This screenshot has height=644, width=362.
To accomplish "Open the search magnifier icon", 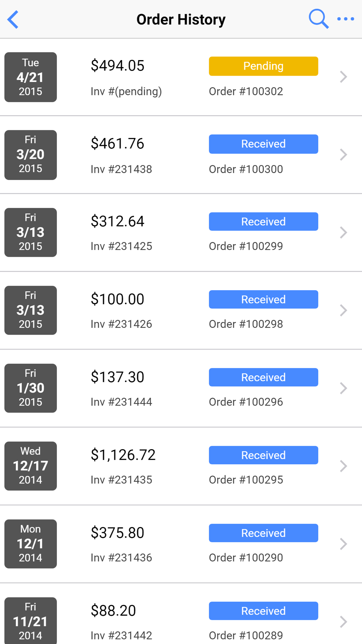I will click(318, 19).
